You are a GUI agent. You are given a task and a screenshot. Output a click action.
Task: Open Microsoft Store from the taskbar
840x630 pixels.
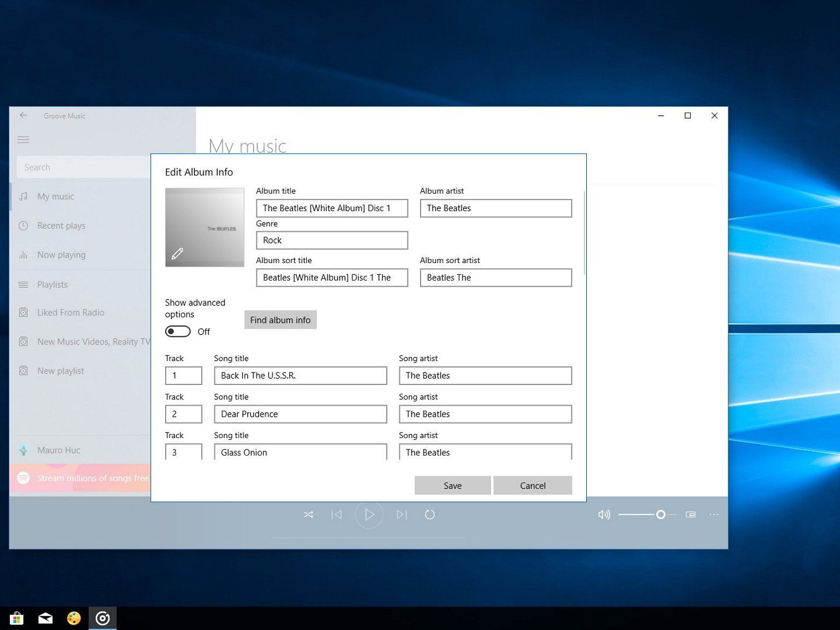coord(16,619)
